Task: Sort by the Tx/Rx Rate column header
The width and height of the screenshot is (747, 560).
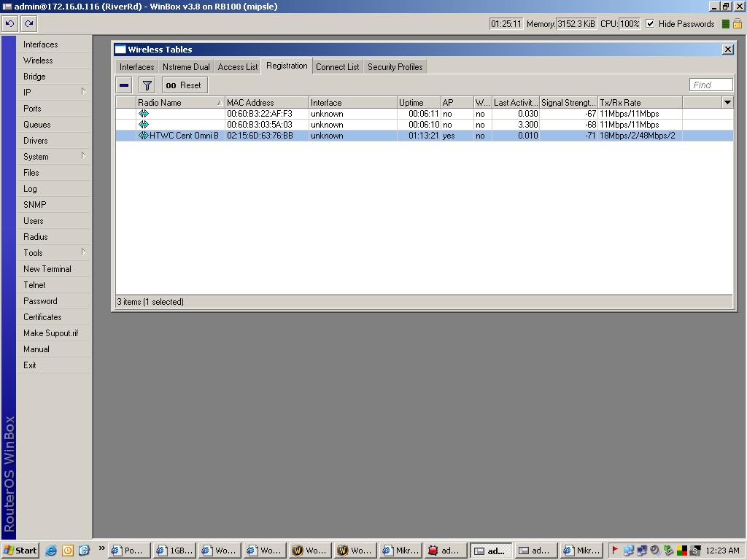Action: (640, 102)
